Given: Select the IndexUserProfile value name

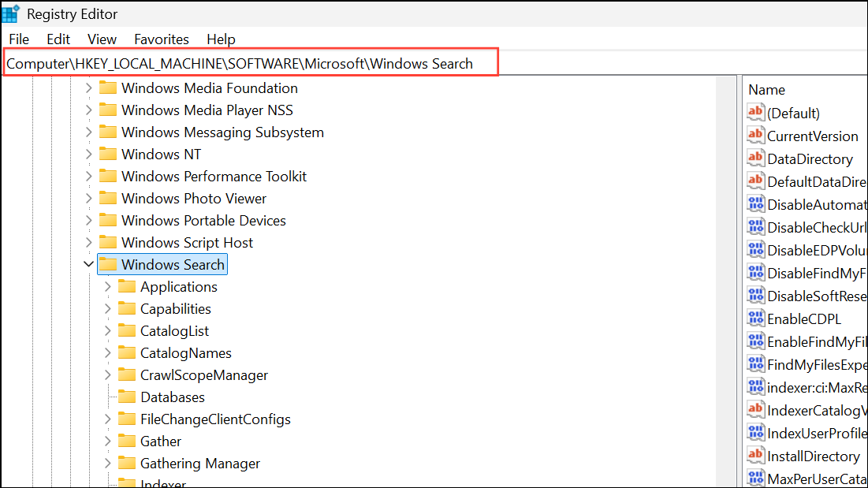Looking at the screenshot, I should click(x=817, y=434).
